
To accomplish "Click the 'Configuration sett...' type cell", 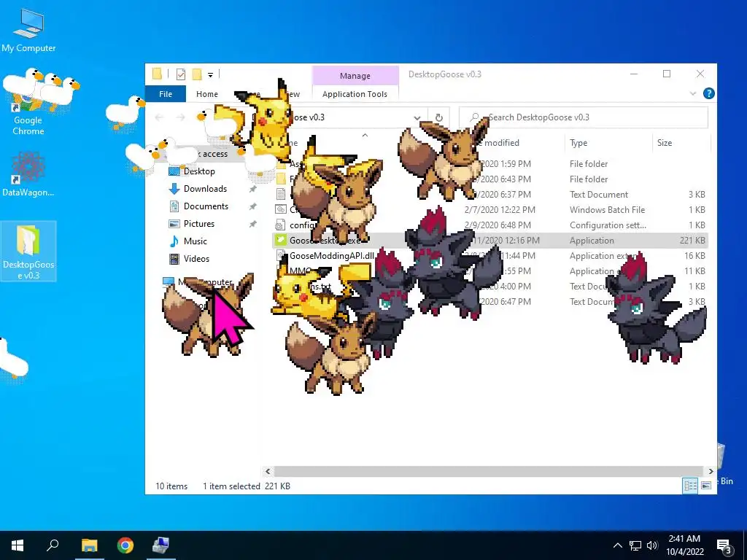I will (608, 225).
